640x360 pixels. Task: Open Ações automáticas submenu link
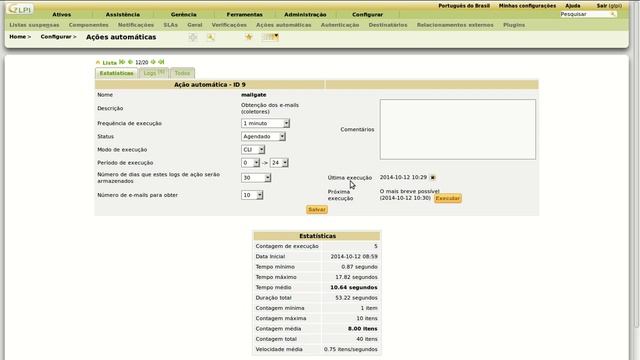284,25
